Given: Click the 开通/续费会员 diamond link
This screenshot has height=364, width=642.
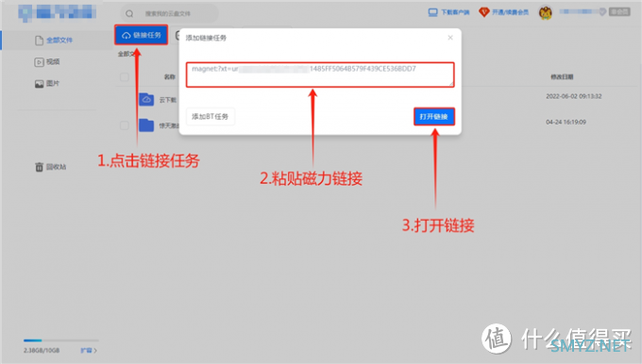Looking at the screenshot, I should coord(503,12).
